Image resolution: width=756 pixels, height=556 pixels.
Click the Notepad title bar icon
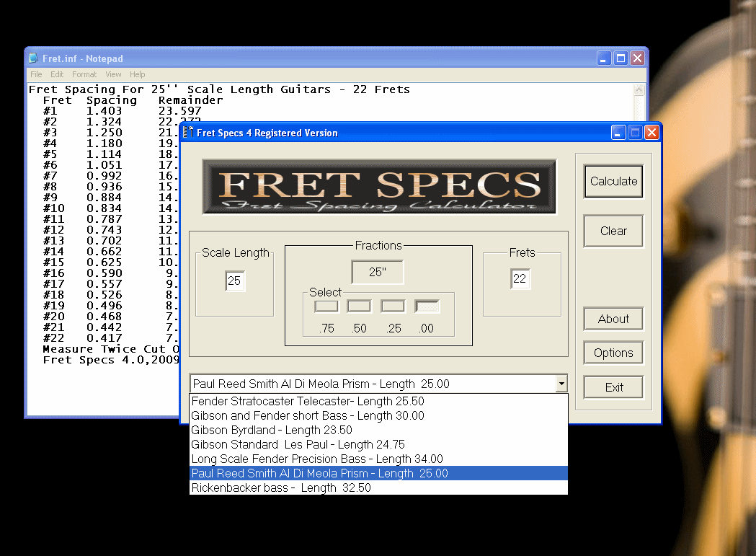33,58
